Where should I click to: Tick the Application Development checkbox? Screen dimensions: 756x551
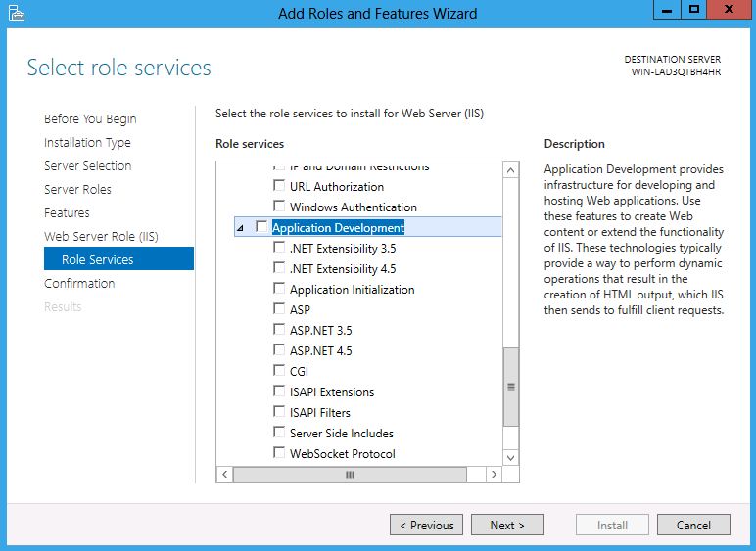[261, 226]
